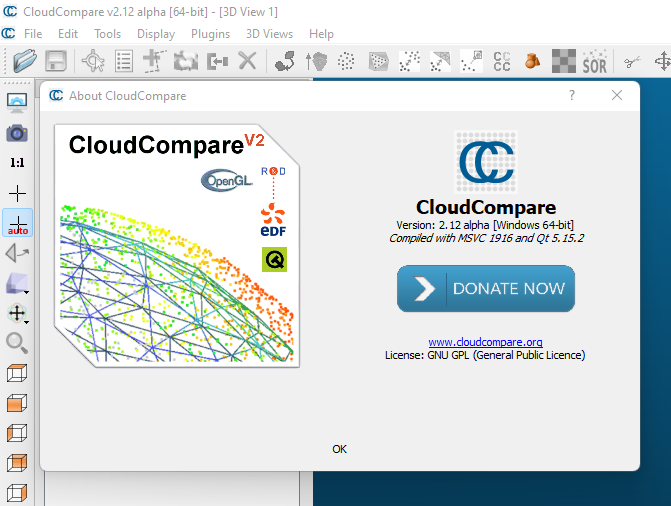Open the www.cloudcompare.org link
This screenshot has height=506, width=671.
(485, 342)
